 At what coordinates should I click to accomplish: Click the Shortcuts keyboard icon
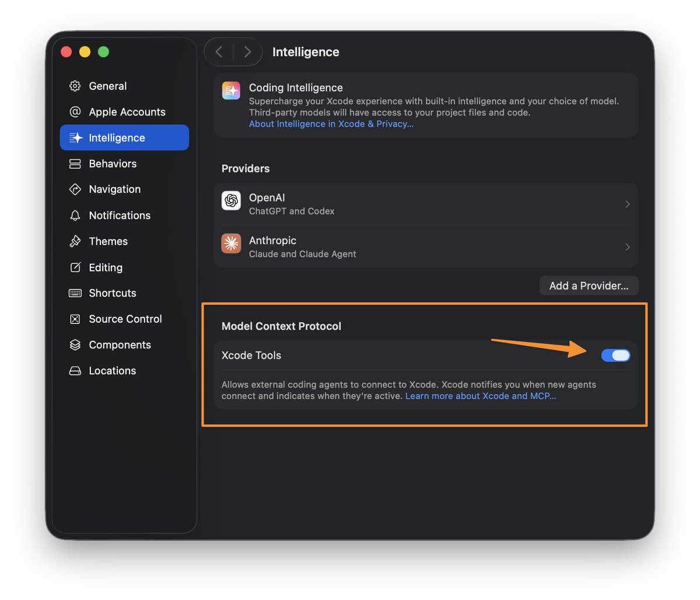pos(75,293)
